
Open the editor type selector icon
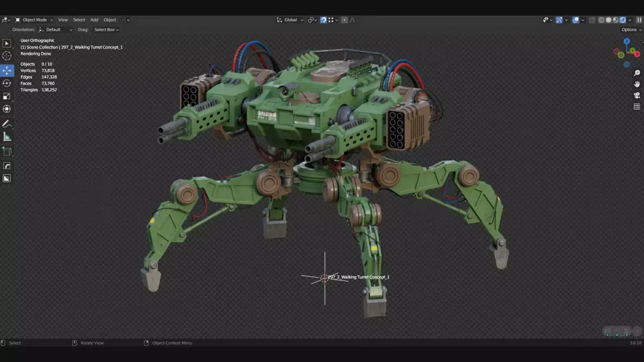click(x=6, y=20)
